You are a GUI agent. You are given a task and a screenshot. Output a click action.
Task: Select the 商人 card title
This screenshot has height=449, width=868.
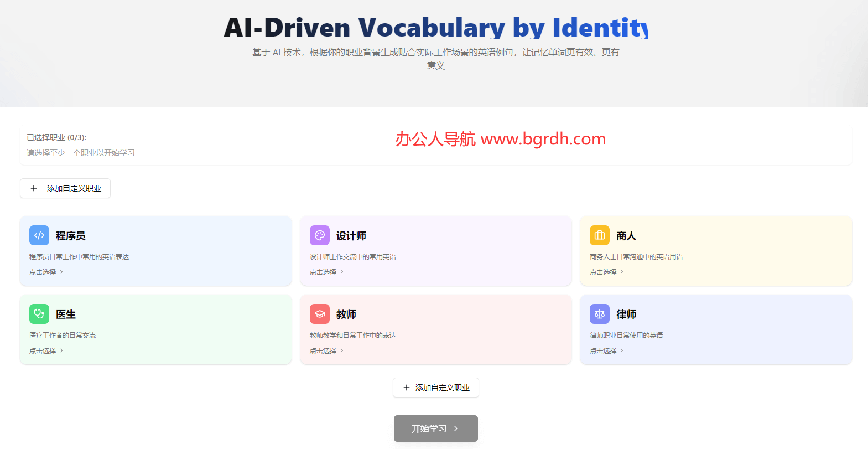(626, 236)
